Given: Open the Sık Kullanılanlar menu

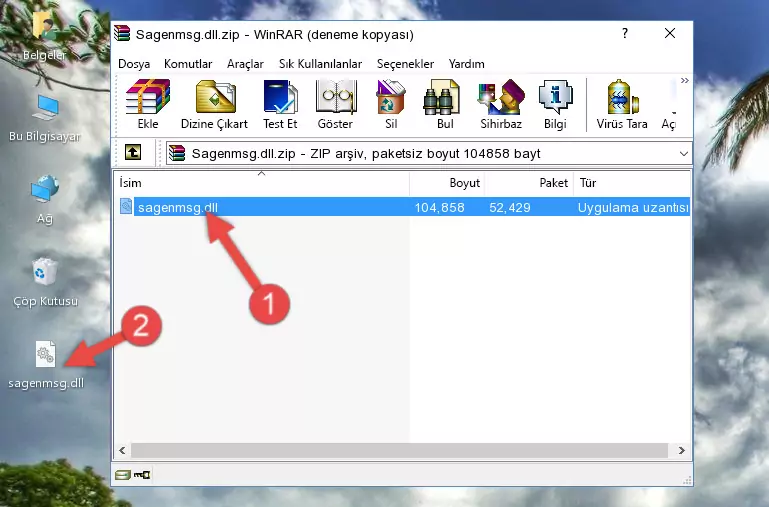Looking at the screenshot, I should coord(320,64).
